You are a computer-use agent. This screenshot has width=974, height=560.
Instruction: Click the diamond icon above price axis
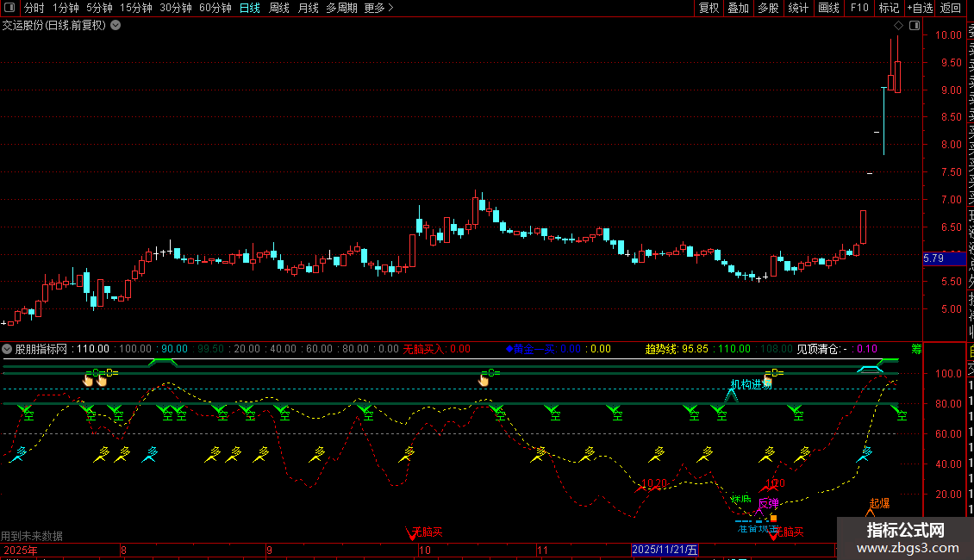[898, 26]
